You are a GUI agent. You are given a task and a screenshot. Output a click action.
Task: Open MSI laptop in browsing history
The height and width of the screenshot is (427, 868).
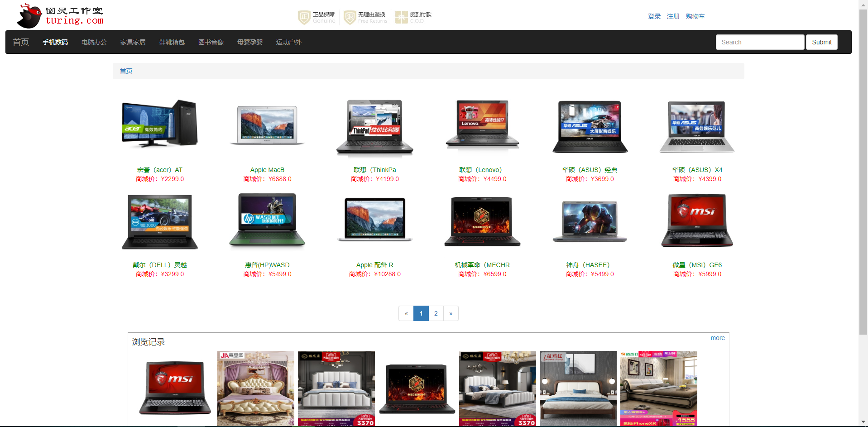175,388
